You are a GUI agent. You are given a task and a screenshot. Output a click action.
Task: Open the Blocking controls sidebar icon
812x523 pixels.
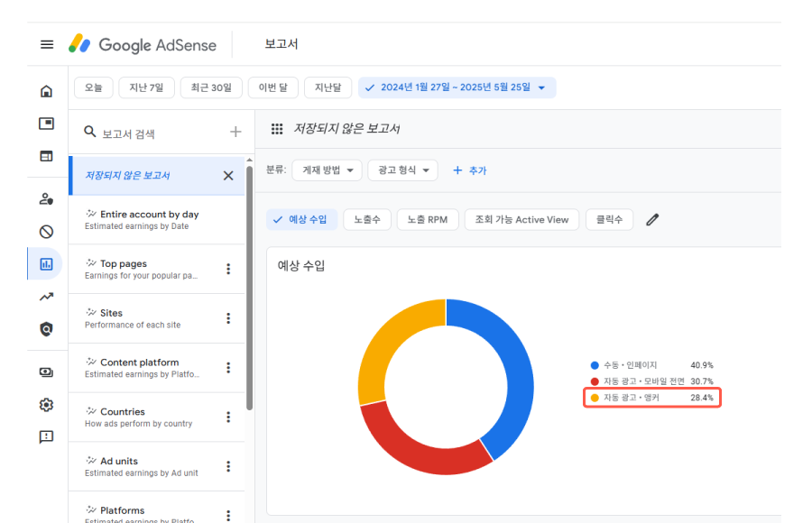[x=47, y=231]
